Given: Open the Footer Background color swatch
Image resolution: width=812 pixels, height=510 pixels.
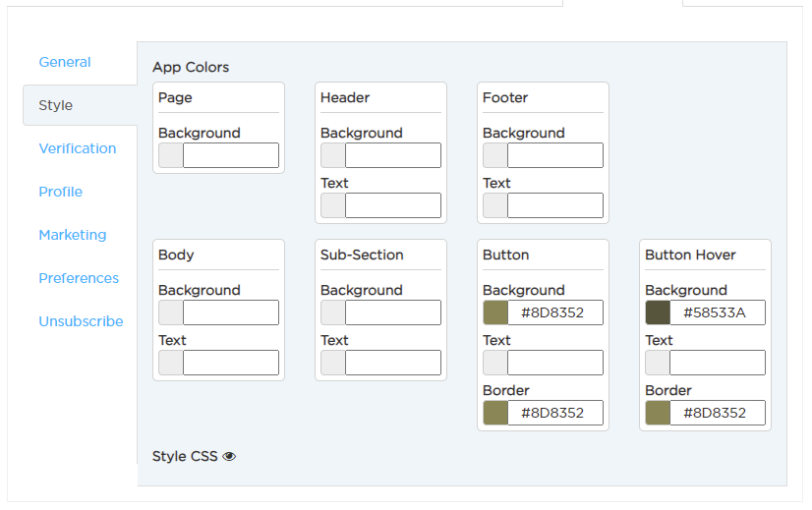Looking at the screenshot, I should pos(495,155).
